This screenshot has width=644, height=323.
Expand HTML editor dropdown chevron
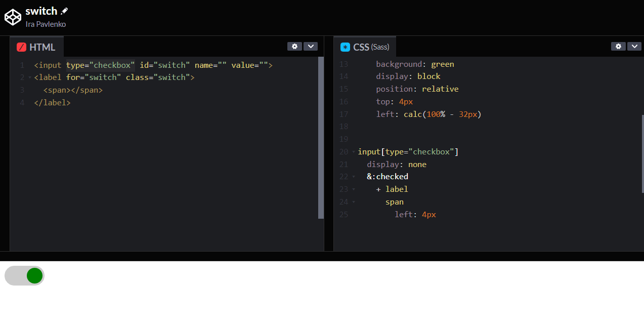point(311,46)
